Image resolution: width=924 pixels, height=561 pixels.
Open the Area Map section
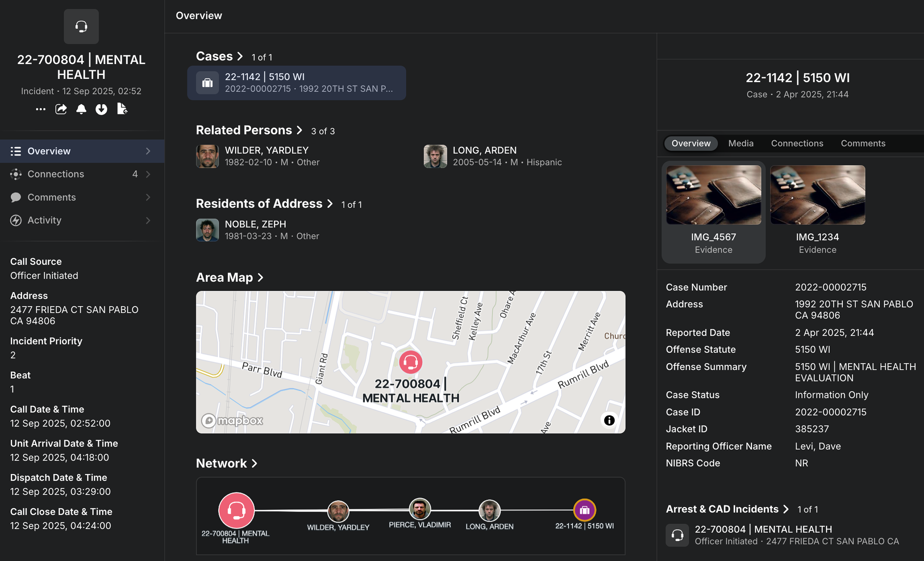(260, 277)
